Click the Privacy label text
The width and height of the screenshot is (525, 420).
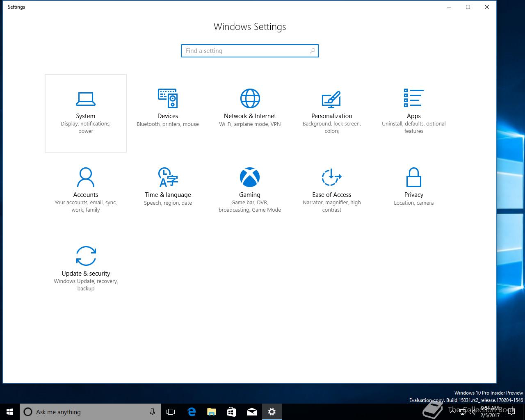point(414,195)
